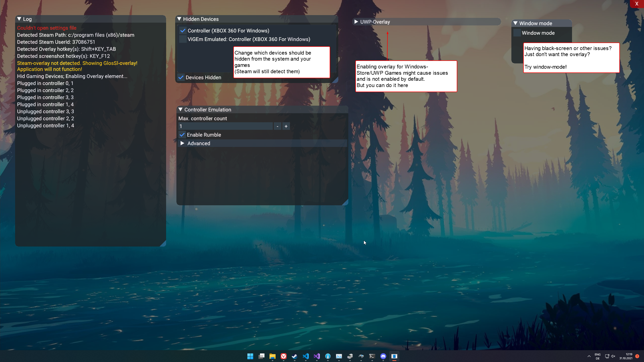Screen dimensions: 644x362
Task: Click the Max. controller count input field
Action: pos(225,126)
